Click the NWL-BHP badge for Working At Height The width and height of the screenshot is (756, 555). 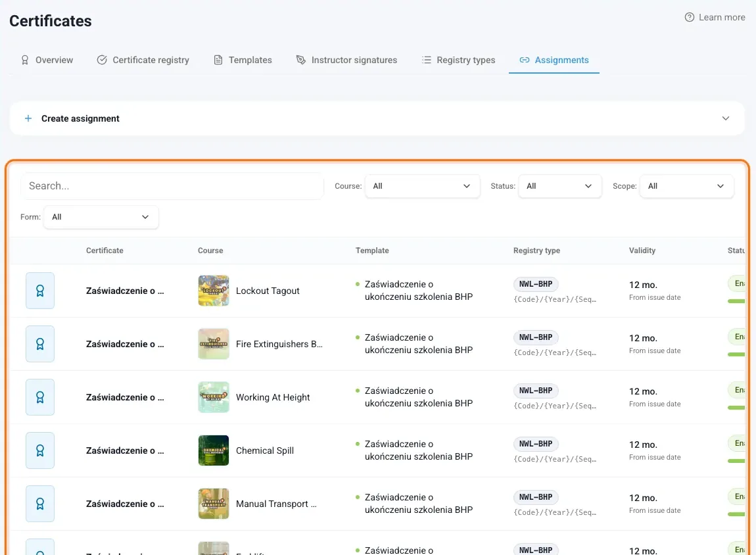tap(536, 391)
